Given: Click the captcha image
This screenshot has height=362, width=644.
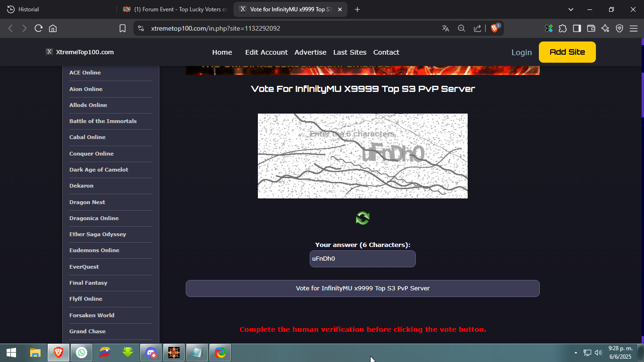Looking at the screenshot, I should click(363, 156).
